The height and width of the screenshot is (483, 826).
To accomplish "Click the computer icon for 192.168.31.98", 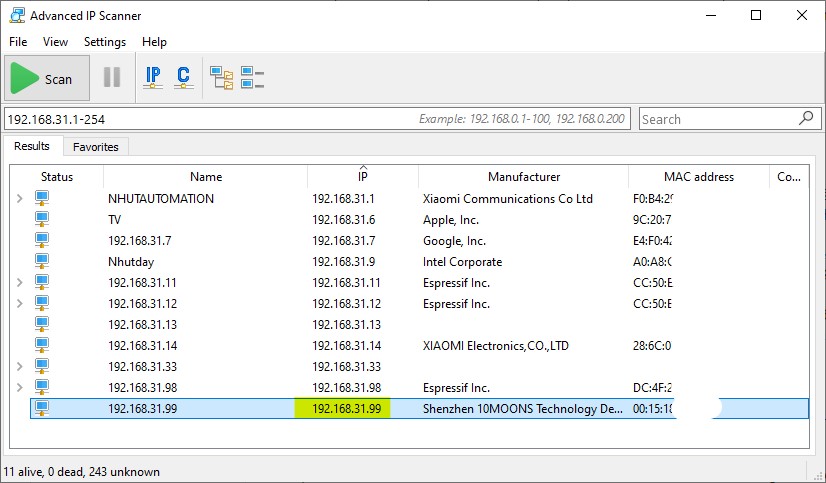I will pyautogui.click(x=42, y=388).
